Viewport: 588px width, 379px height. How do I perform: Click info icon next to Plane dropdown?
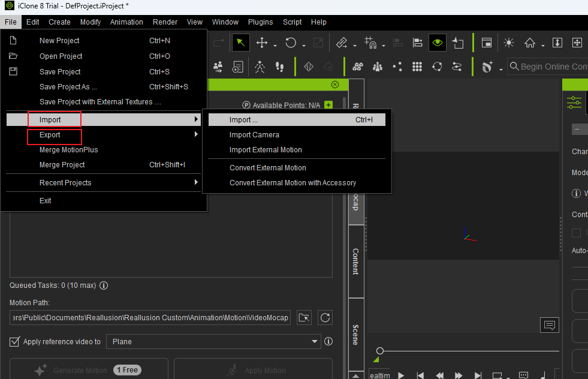coord(328,341)
